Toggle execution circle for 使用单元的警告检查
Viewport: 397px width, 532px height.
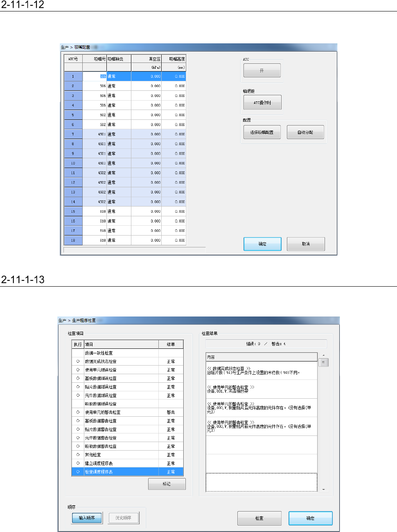tap(78, 412)
